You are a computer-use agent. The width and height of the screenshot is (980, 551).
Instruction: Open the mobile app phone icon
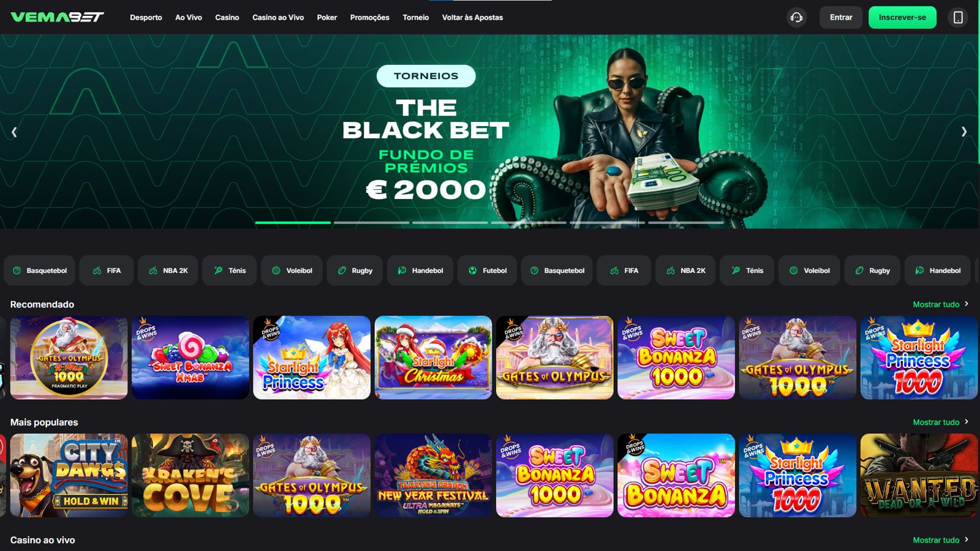[x=958, y=17]
